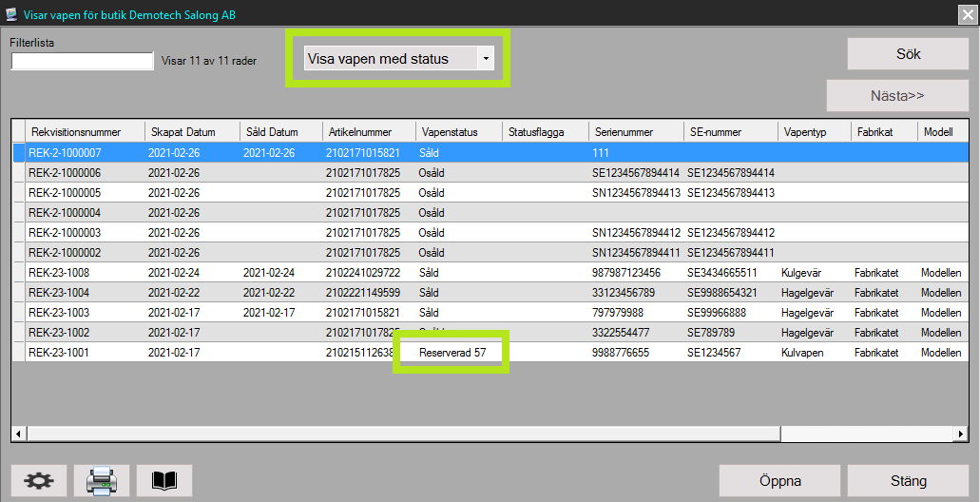Image resolution: width=980 pixels, height=502 pixels.
Task: Click the settings gear icon button
Action: pyautogui.click(x=39, y=481)
